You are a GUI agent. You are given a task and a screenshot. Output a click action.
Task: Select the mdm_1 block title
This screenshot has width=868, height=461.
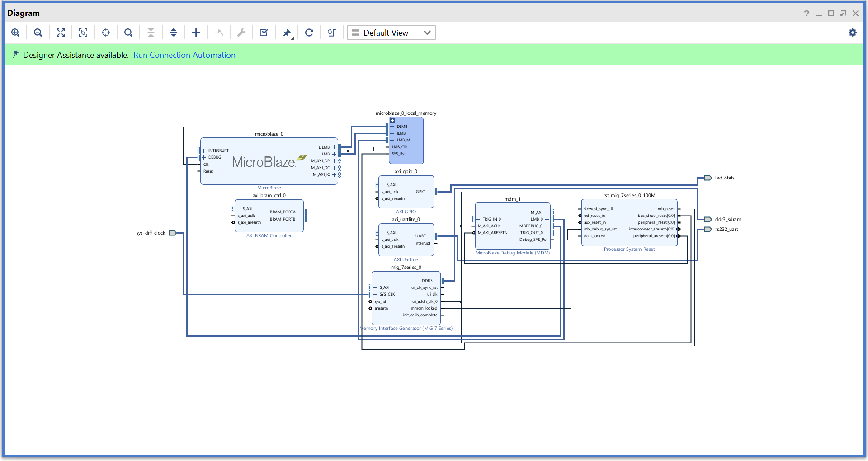point(513,199)
